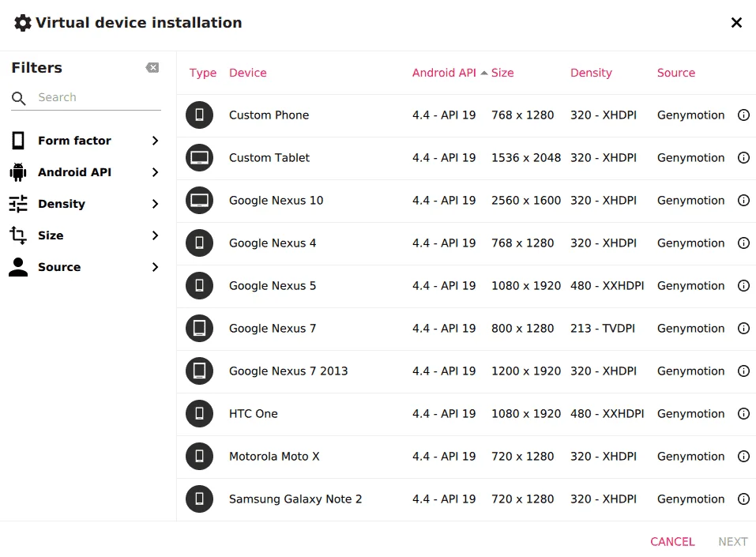Select the Custom Phone device name
Image resolution: width=756 pixels, height=557 pixels.
(269, 115)
